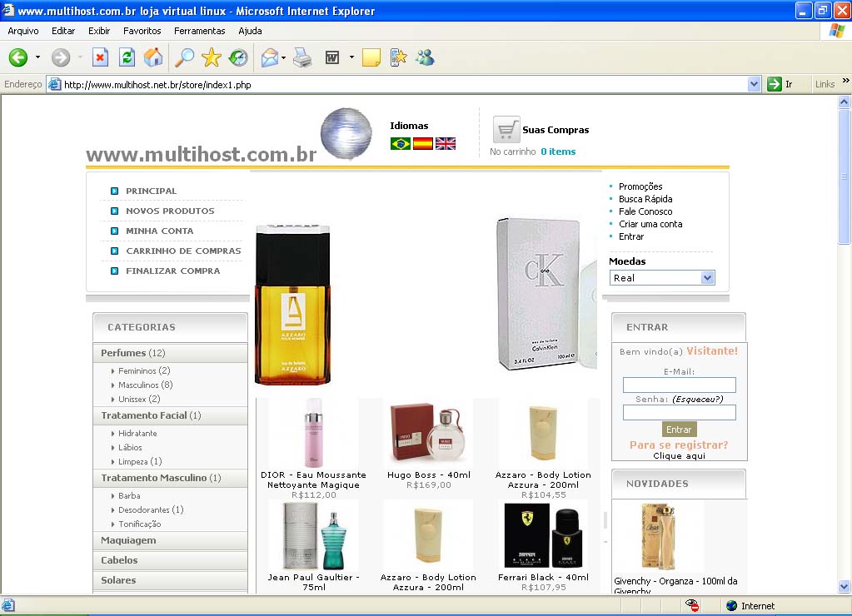Open MINHA CONTA in the site menu
This screenshot has width=852, height=616.
click(160, 231)
